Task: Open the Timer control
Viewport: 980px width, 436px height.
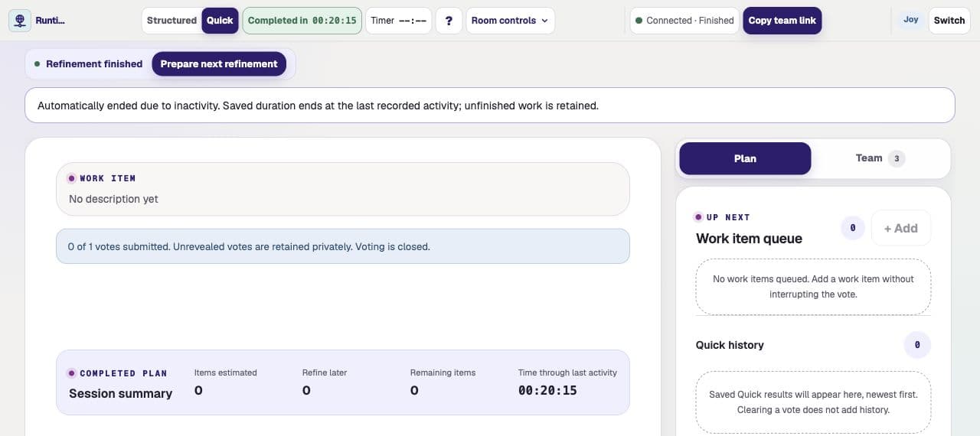Action: point(398,21)
